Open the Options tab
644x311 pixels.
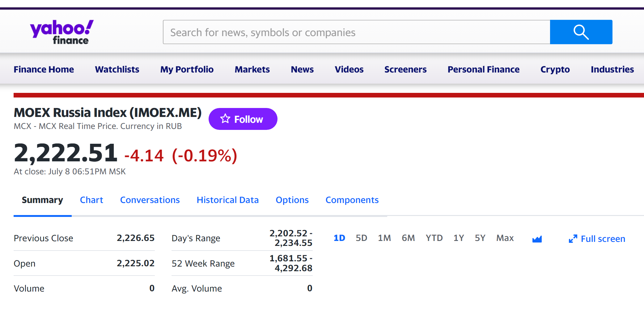(292, 200)
